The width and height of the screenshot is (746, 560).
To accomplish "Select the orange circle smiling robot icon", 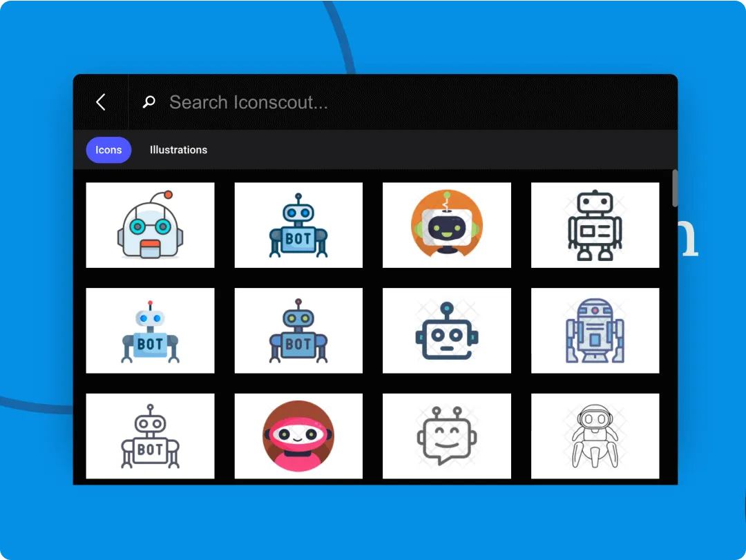I will (x=447, y=225).
